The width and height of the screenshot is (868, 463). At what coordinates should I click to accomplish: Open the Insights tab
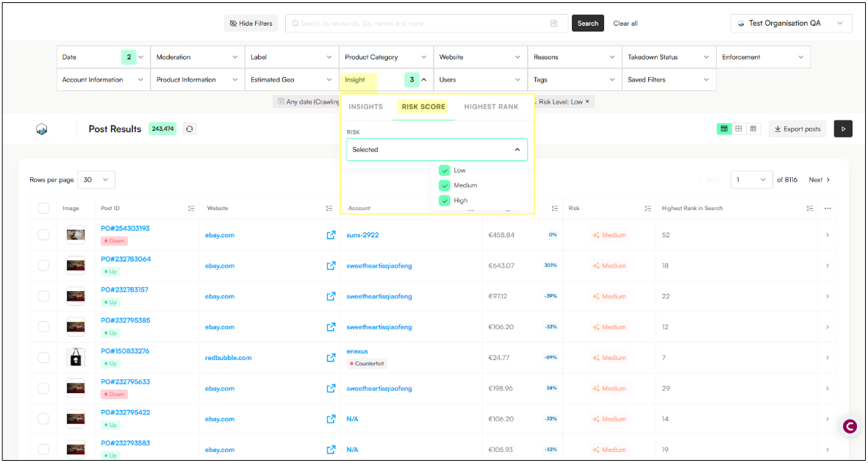[x=365, y=107]
